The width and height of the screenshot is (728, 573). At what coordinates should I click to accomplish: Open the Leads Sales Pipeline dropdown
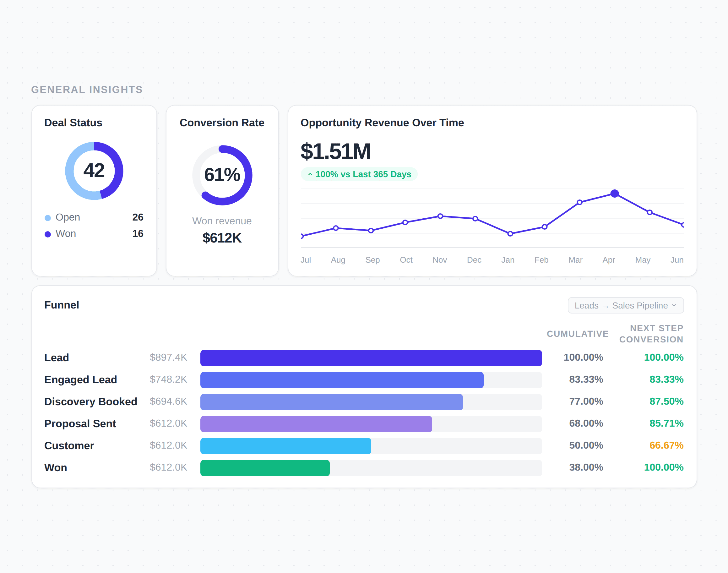pyautogui.click(x=625, y=305)
